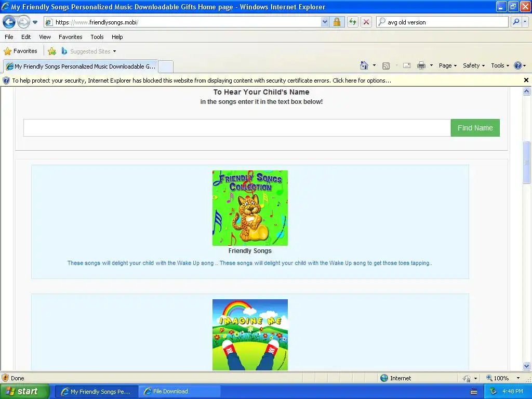Open the Tools menu in menu bar
This screenshot has width=532, height=399.
pos(97,37)
